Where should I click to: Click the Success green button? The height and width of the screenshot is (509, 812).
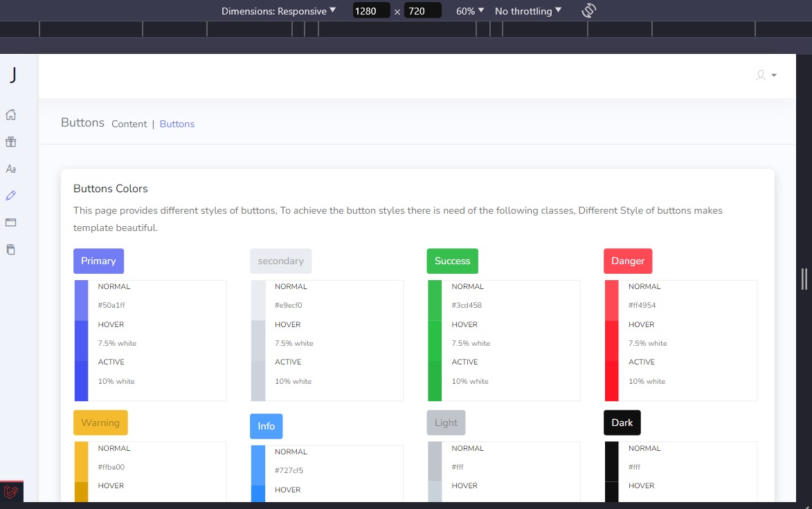point(452,261)
